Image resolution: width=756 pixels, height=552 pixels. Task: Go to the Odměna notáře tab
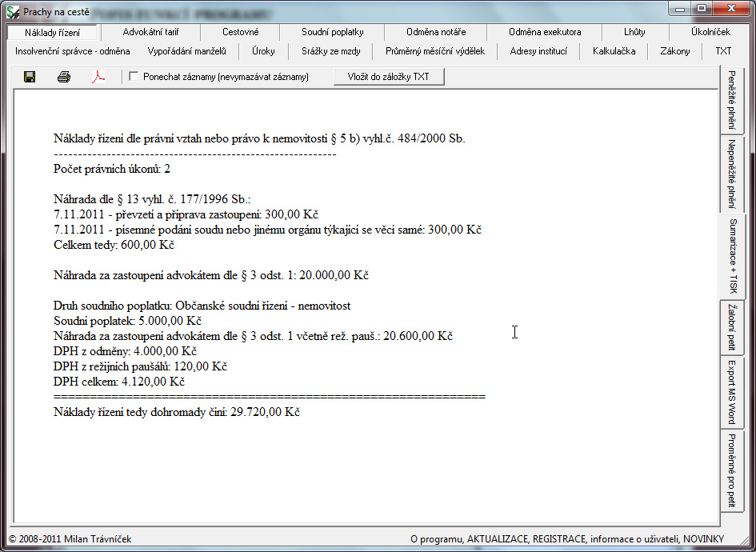click(436, 32)
